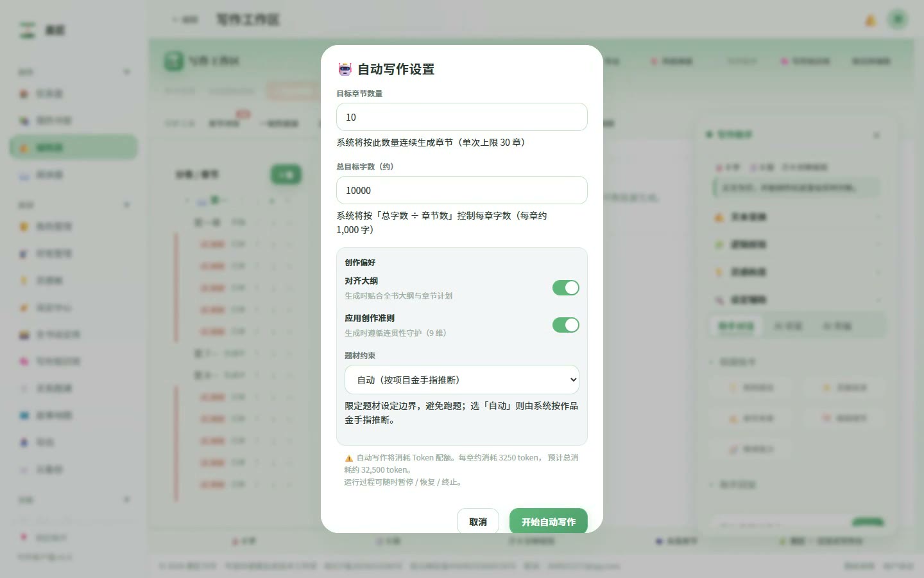The image size is (924, 578).
Task: Disable the 应用创作准则 switch
Action: tap(565, 325)
